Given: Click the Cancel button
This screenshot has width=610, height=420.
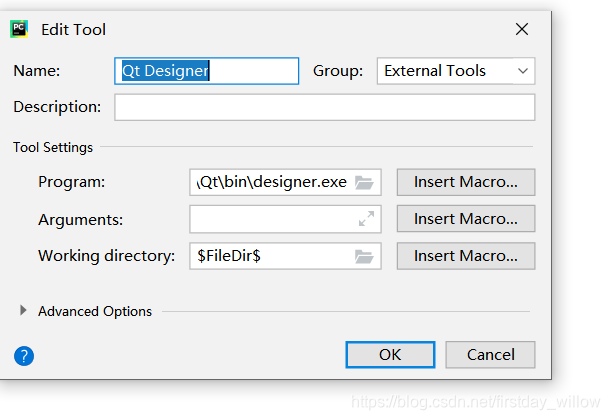Looking at the screenshot, I should [x=491, y=355].
